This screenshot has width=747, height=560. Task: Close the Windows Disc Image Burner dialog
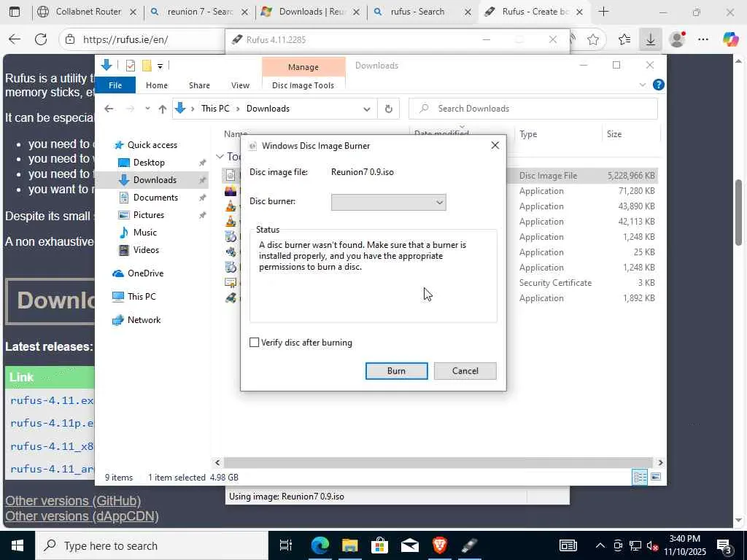495,145
